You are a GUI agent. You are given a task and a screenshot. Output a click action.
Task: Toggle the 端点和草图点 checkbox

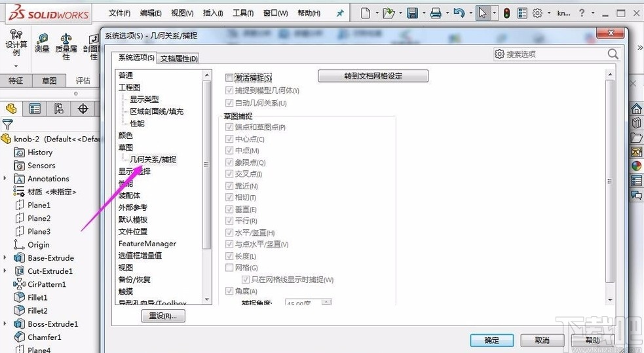[229, 127]
